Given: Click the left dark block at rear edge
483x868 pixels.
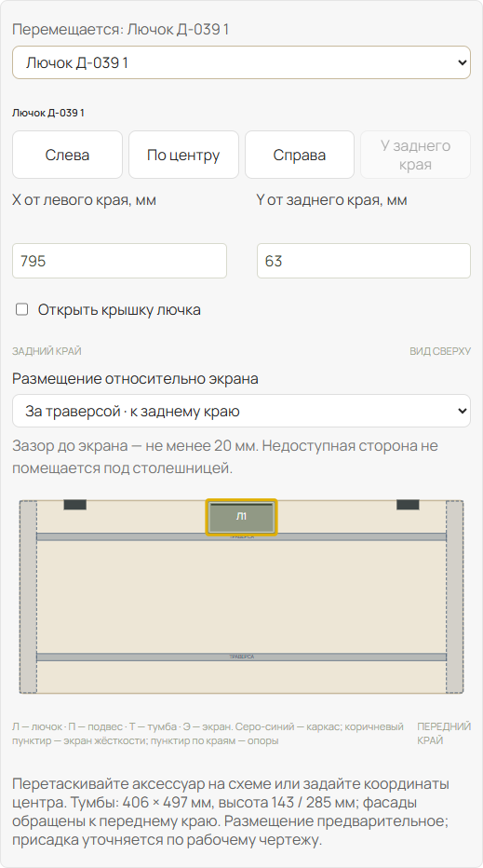Looking at the screenshot, I should click(x=74, y=505).
